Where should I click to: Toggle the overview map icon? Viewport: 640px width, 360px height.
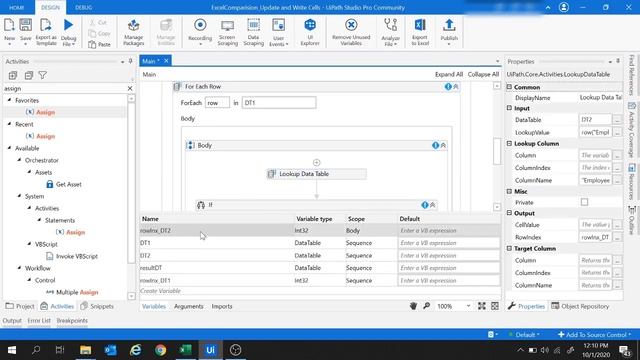(495, 306)
